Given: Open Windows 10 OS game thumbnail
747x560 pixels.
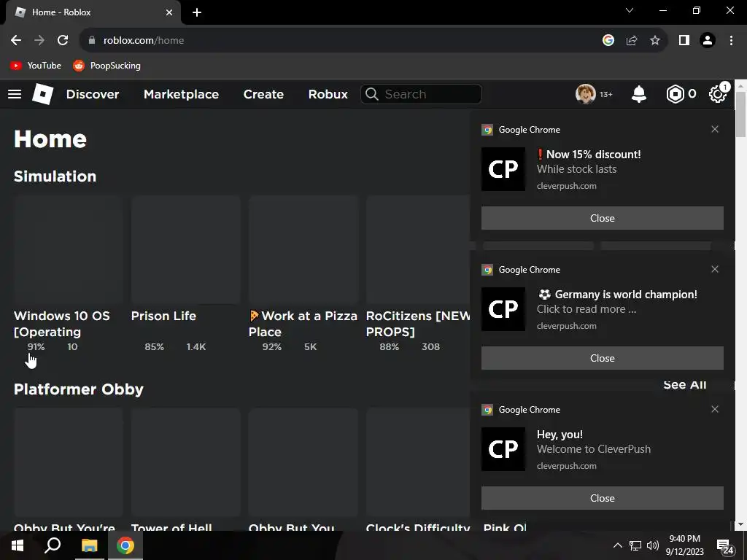Looking at the screenshot, I should pyautogui.click(x=68, y=249).
